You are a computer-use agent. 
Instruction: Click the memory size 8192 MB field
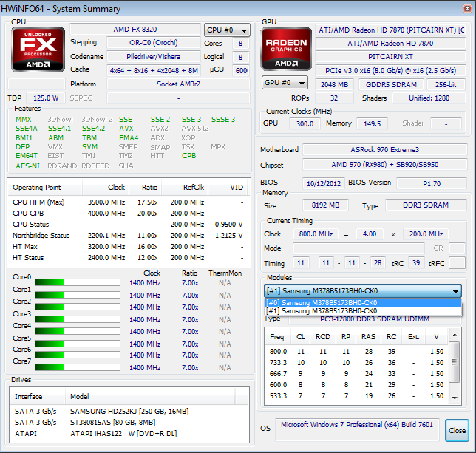click(x=325, y=205)
